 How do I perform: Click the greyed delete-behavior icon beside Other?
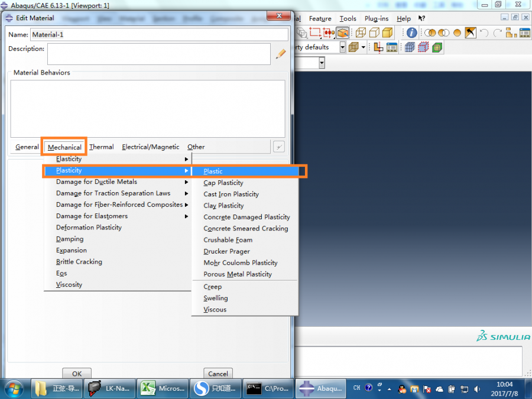click(x=278, y=147)
